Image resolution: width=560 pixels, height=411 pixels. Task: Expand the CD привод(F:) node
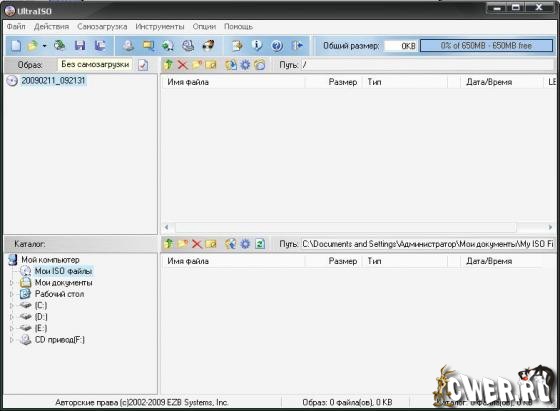pos(12,340)
